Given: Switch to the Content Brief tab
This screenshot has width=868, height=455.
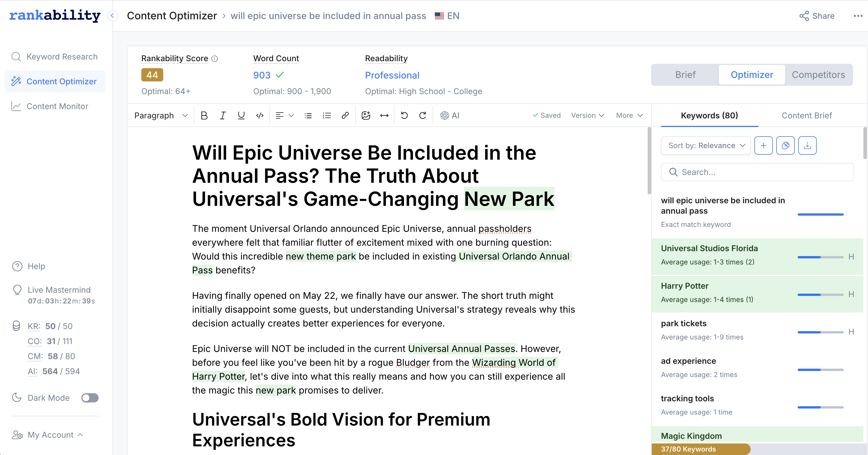Looking at the screenshot, I should 806,115.
